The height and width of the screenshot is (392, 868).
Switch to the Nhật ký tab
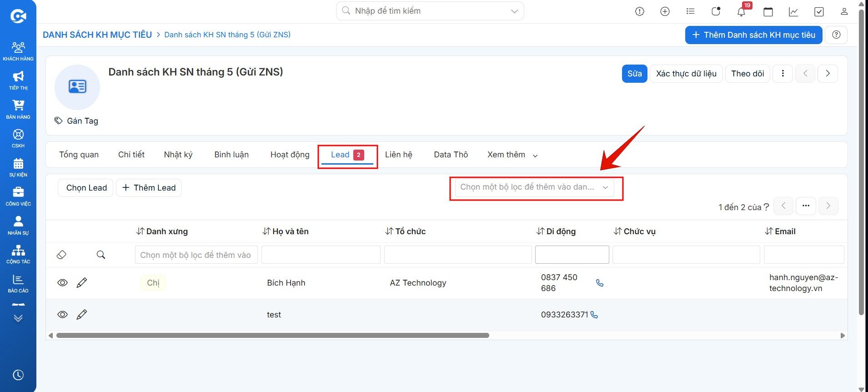click(x=178, y=155)
